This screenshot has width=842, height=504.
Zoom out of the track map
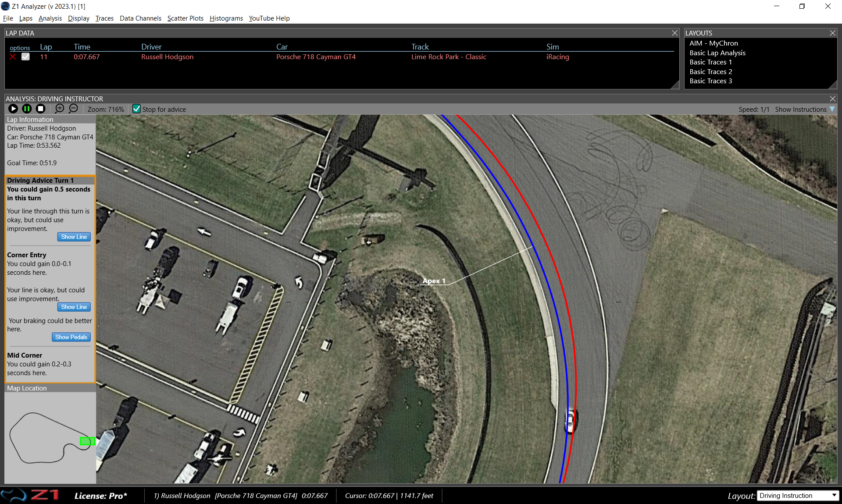[73, 109]
